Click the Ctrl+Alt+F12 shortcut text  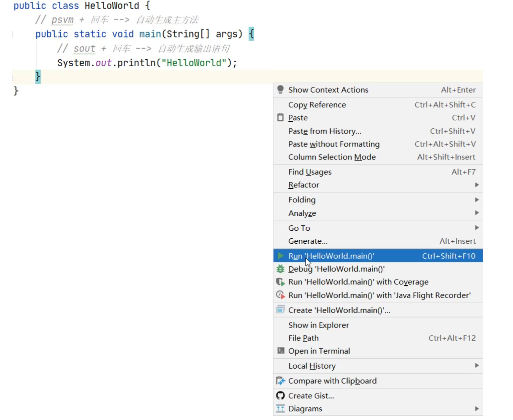pos(452,338)
